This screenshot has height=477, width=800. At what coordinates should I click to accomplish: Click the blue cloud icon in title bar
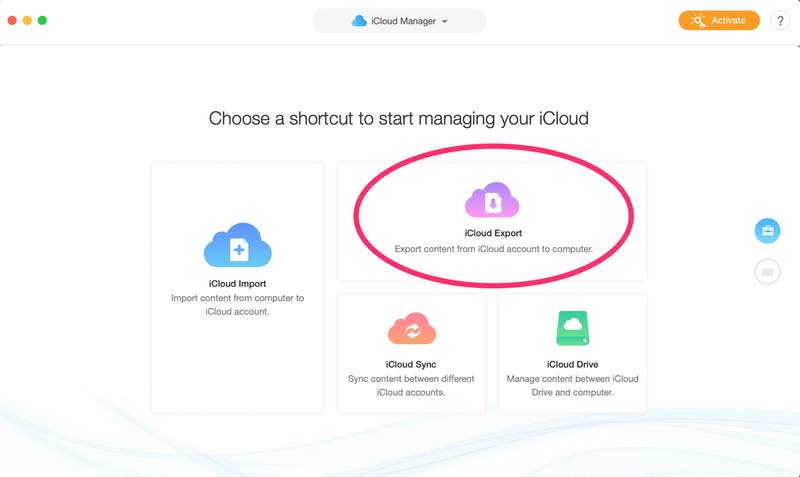(359, 21)
